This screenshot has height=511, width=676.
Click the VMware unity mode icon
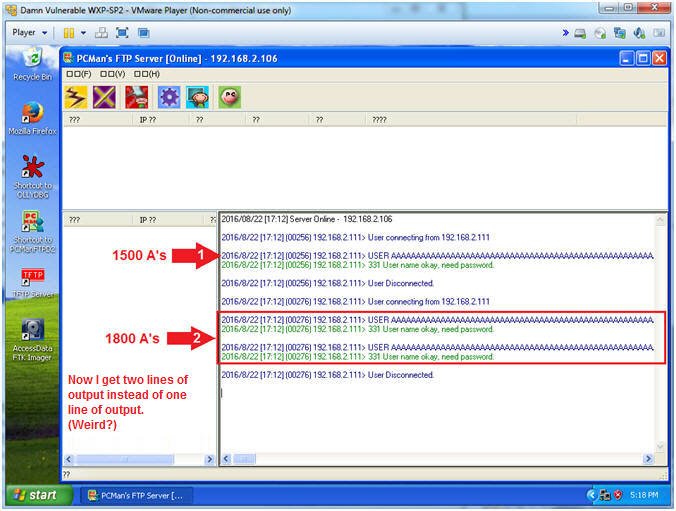pyautogui.click(x=144, y=33)
